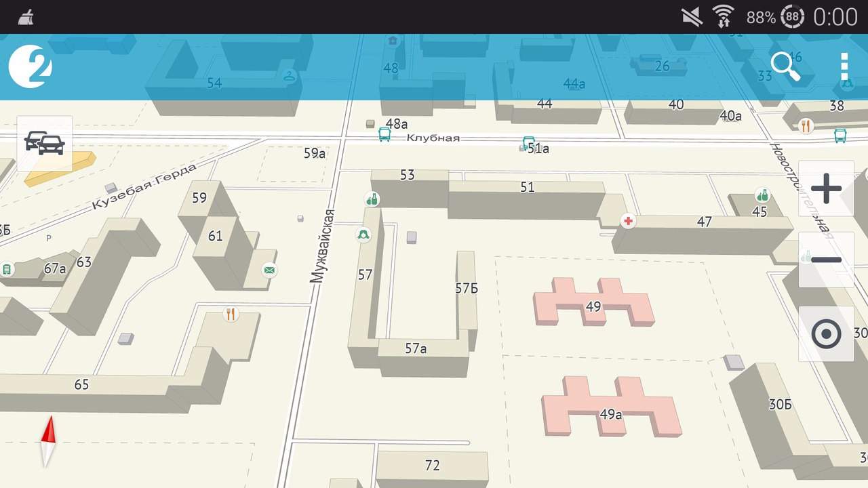Screen dimensions: 868x488
Task: Tap building number 44
Action: [545, 104]
